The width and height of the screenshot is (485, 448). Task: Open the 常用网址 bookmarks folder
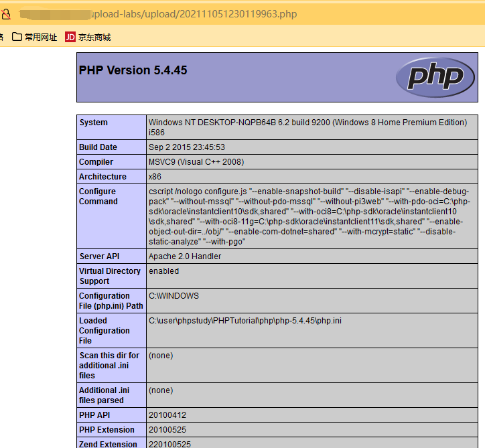[40, 37]
